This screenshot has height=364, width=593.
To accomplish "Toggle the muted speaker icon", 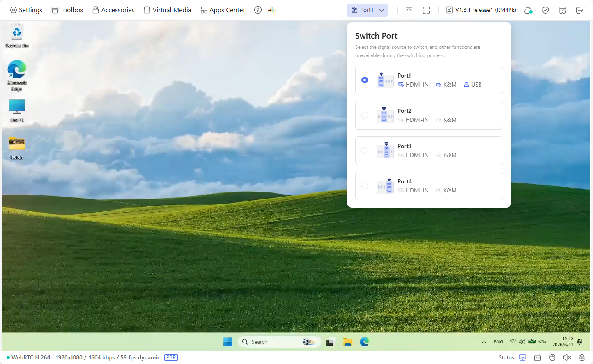I will pyautogui.click(x=567, y=357).
